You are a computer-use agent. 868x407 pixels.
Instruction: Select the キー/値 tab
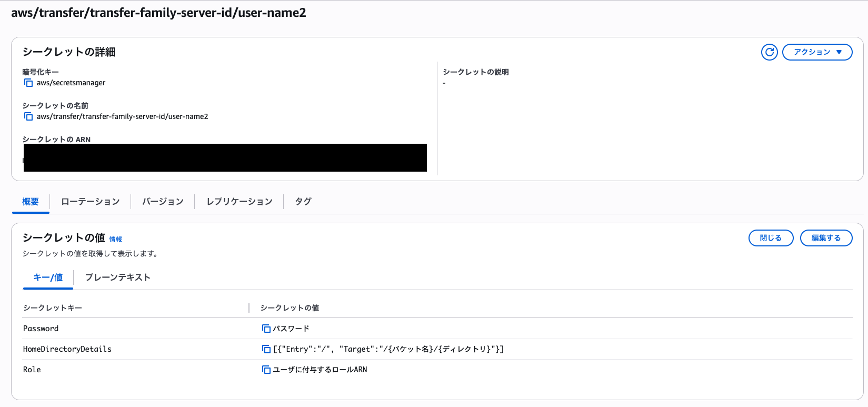[48, 277]
